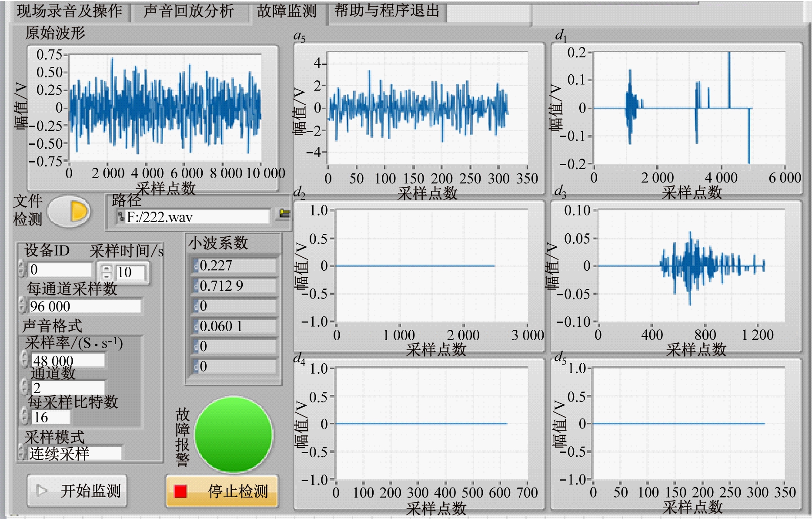Click the 采样时间/s spinner arrows
812x521 pixels.
(x=106, y=272)
